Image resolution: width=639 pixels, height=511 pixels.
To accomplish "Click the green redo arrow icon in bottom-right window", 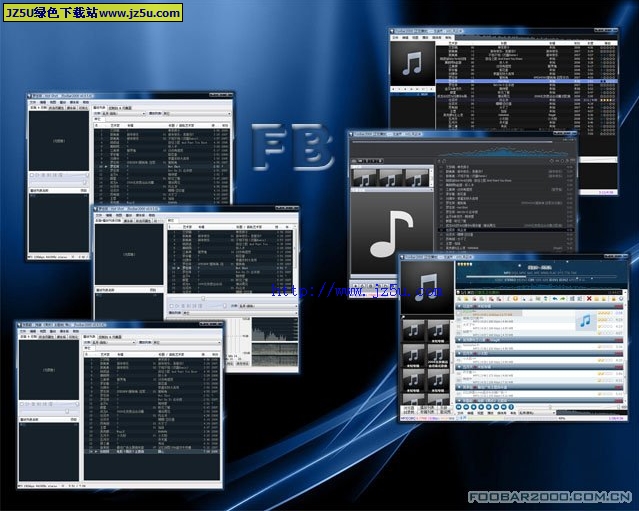I will [x=563, y=299].
